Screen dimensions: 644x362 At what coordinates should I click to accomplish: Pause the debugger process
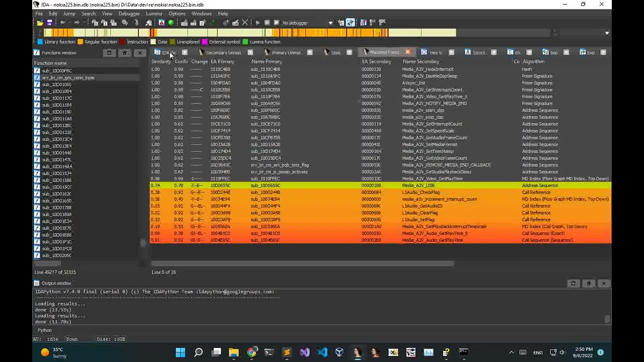(x=267, y=23)
